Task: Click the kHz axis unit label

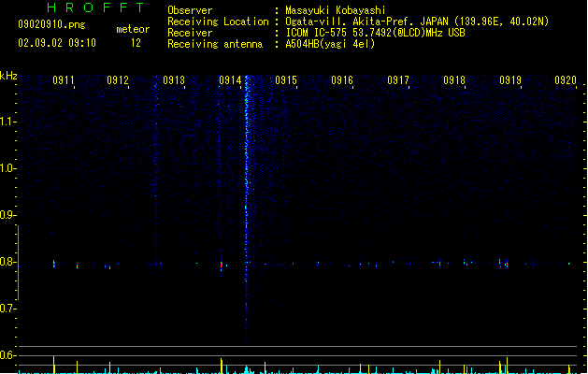Action: 8,76
